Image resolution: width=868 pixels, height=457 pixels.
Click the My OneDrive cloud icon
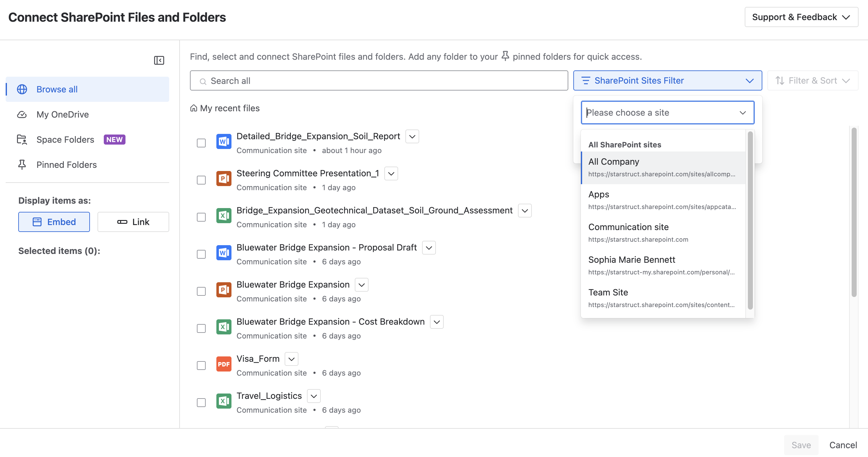(x=22, y=114)
